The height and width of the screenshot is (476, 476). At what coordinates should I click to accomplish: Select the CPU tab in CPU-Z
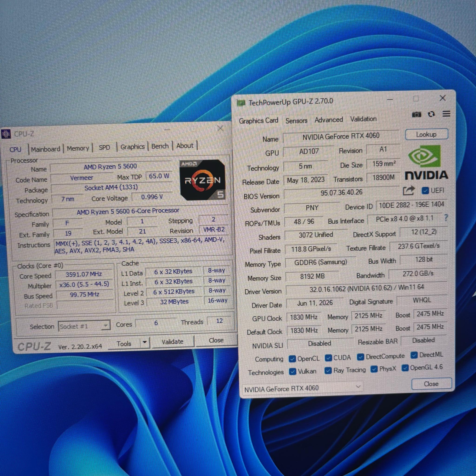click(x=15, y=149)
